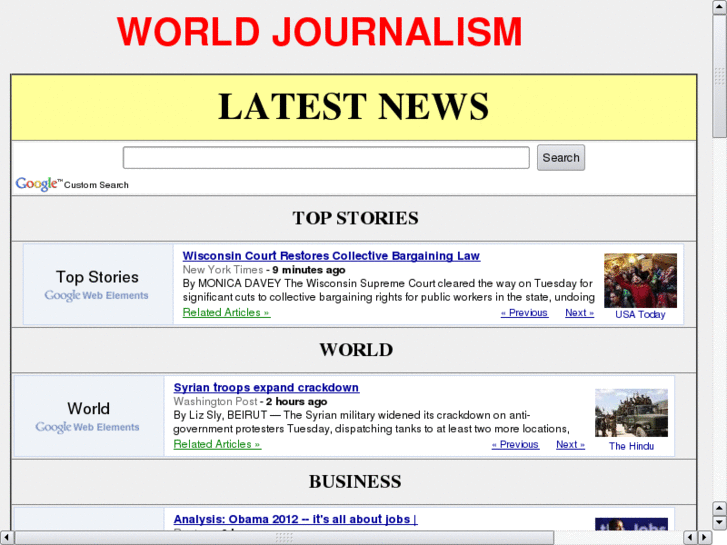Go to Next story in Top Stories
727x545 pixels.
(x=579, y=313)
